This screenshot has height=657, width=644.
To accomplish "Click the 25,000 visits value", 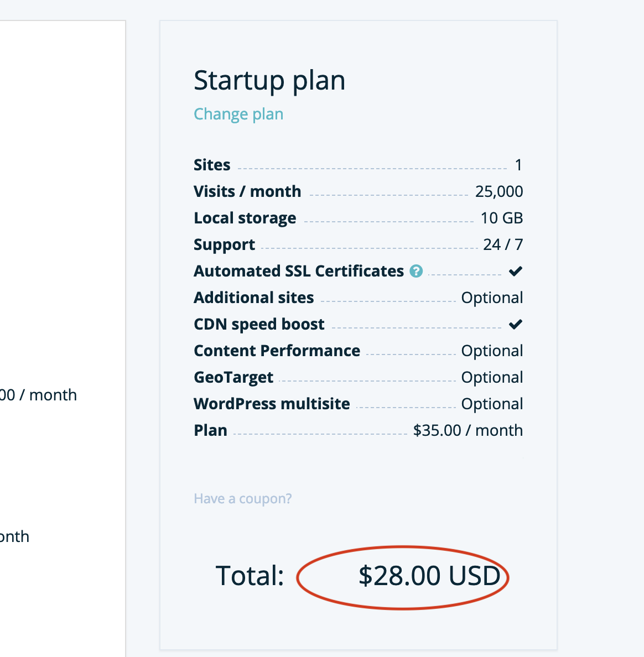I will tap(498, 191).
